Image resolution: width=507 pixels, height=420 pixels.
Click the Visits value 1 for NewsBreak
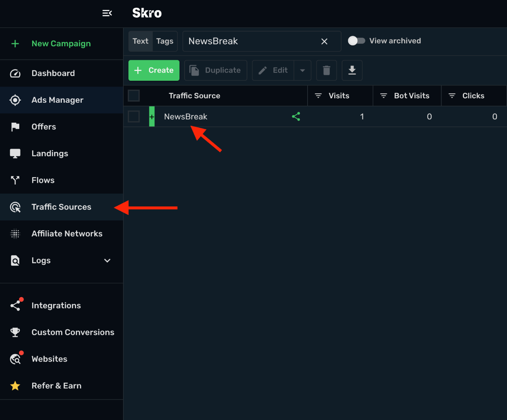[x=362, y=117]
